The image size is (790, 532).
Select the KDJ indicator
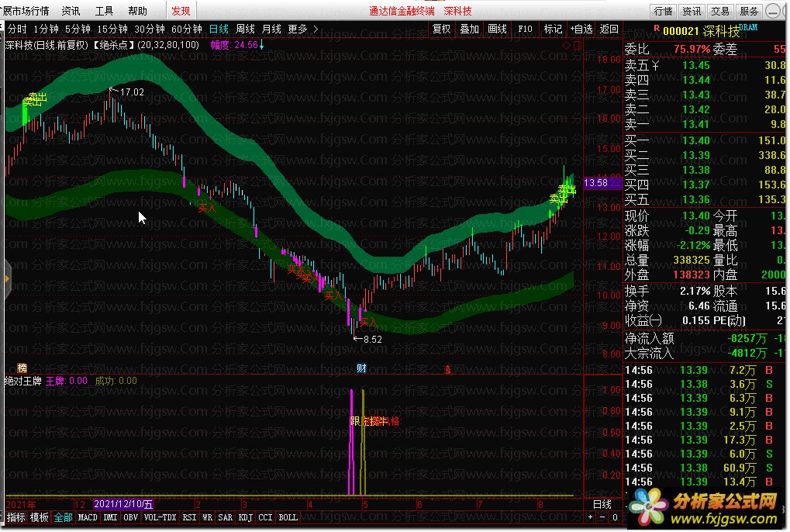(x=245, y=517)
